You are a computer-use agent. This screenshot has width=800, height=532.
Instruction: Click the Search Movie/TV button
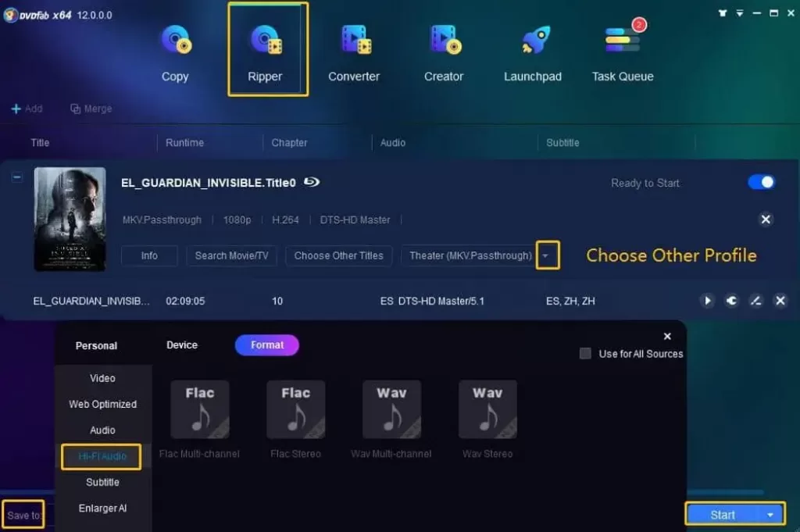coord(231,255)
